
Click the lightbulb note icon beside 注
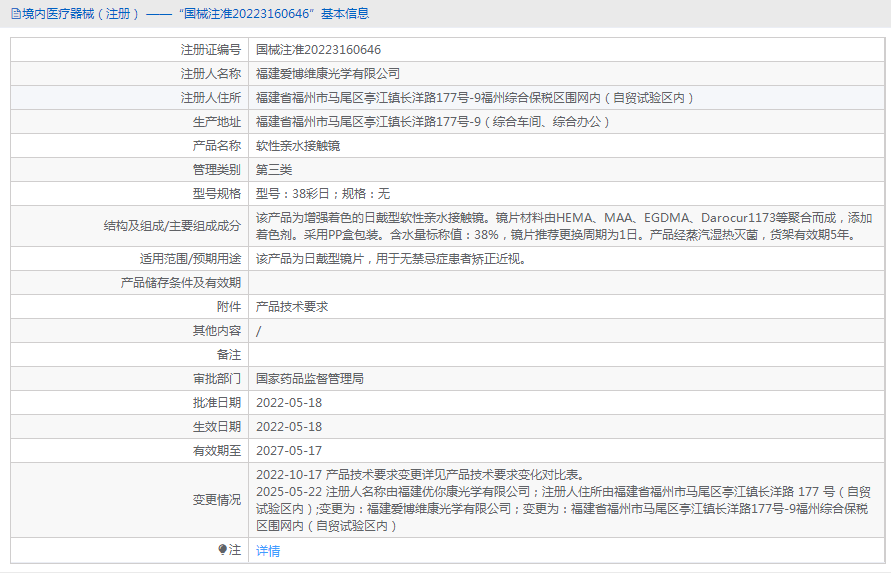coord(222,549)
